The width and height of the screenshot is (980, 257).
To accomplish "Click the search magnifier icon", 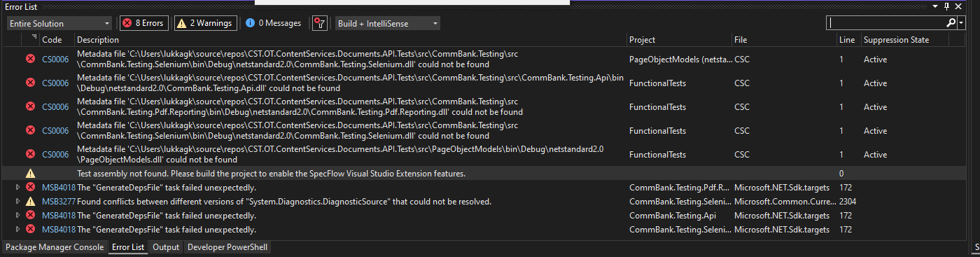I will pyautogui.click(x=951, y=23).
